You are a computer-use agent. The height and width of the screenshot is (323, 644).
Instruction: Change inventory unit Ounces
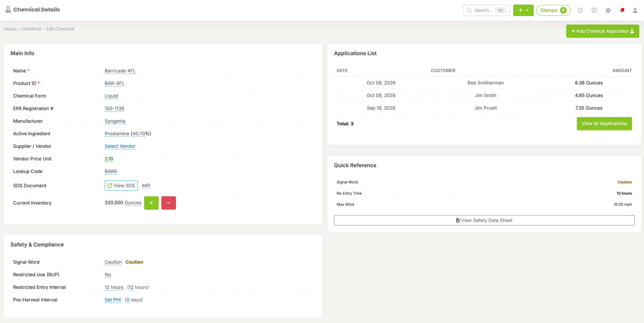click(x=133, y=203)
